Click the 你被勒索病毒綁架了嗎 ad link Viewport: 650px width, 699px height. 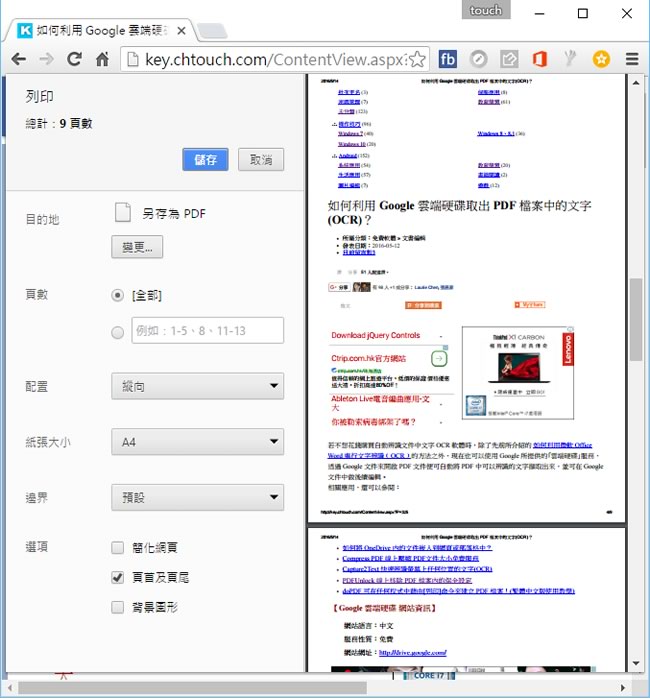(373, 422)
